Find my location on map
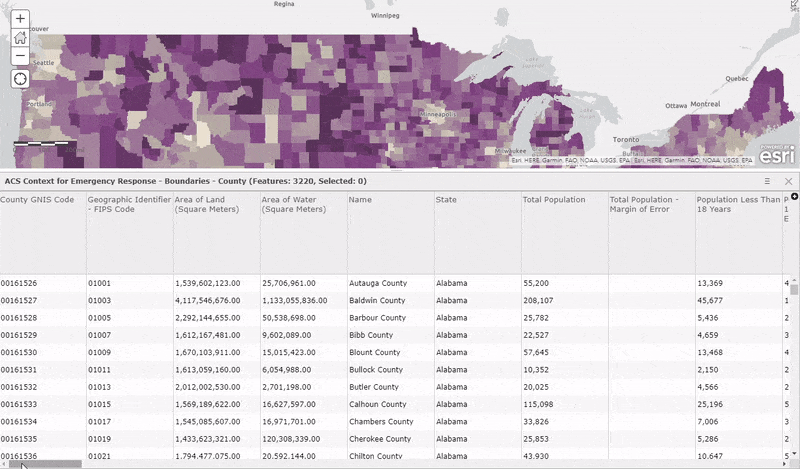 pyautogui.click(x=20, y=79)
